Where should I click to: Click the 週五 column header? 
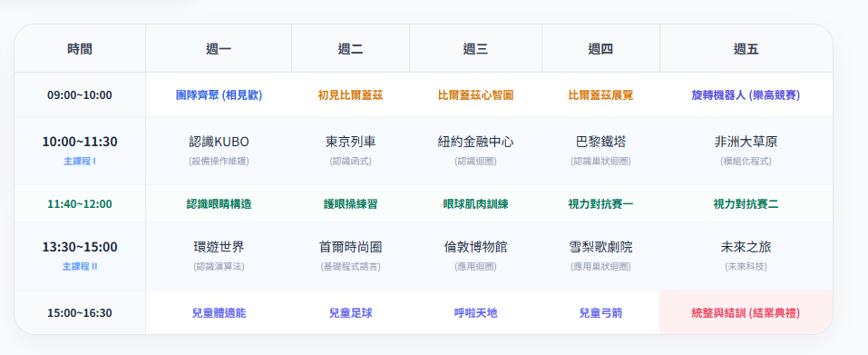(x=746, y=49)
